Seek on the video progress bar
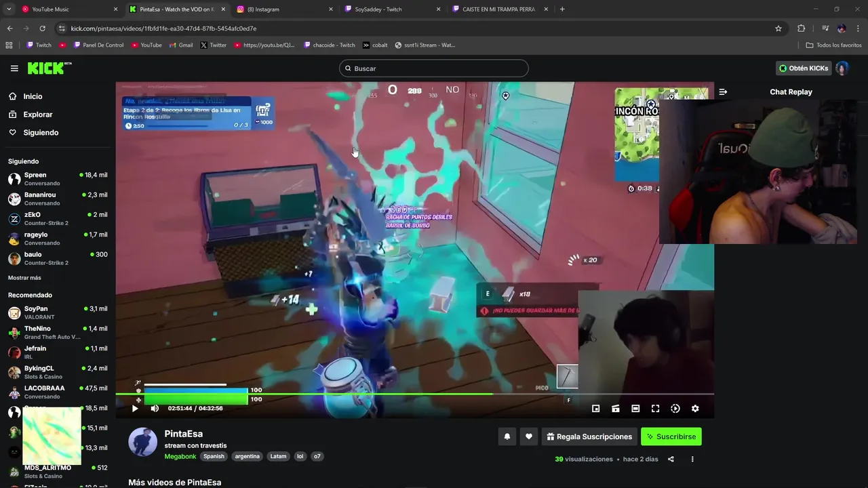 click(x=414, y=394)
